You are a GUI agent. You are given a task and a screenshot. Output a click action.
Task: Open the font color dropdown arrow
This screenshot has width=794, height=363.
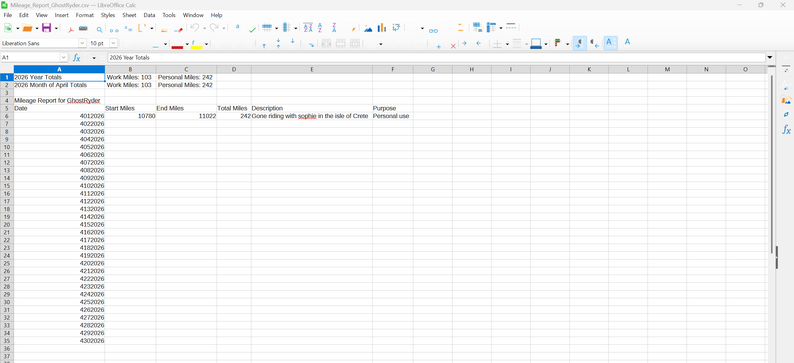click(x=187, y=44)
